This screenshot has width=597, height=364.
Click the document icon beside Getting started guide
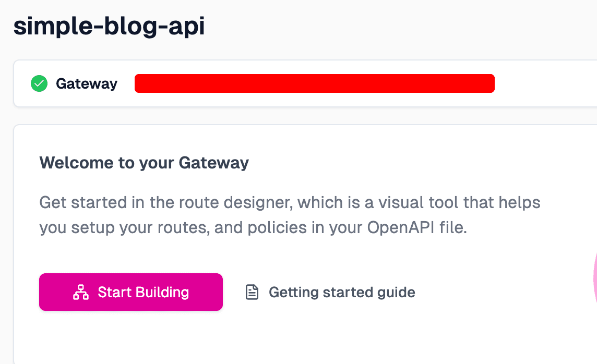point(252,292)
